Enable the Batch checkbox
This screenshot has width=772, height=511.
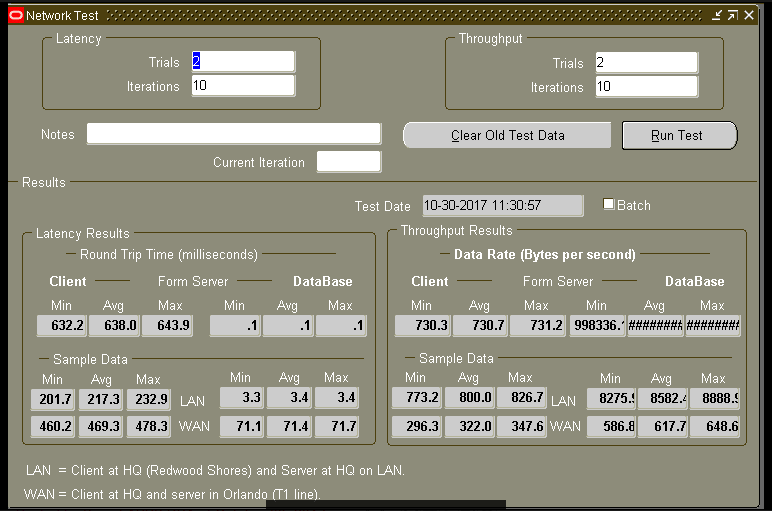609,204
